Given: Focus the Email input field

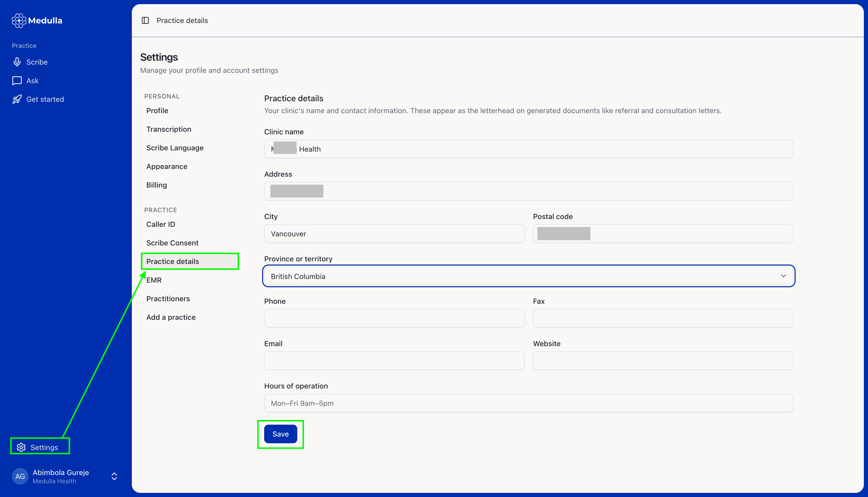Looking at the screenshot, I should coord(394,360).
